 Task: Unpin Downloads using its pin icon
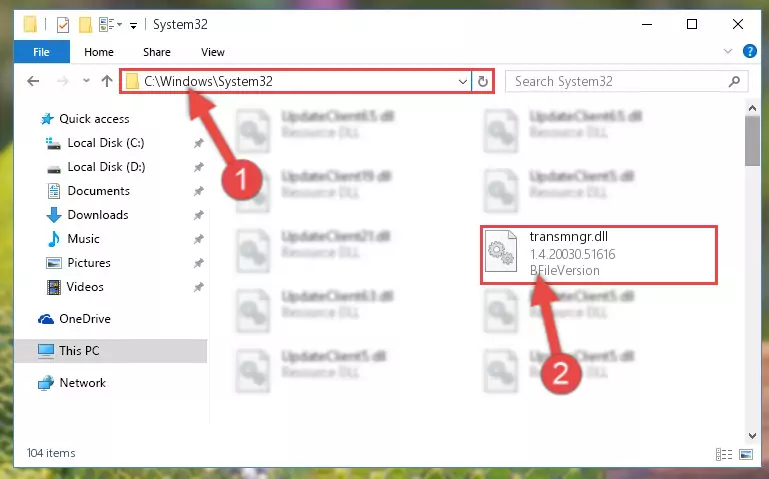(199, 215)
